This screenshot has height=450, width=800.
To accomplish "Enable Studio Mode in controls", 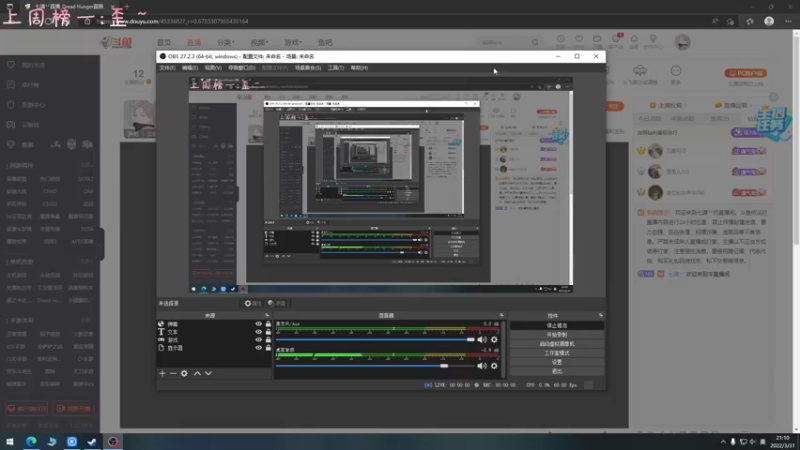I will tap(557, 353).
